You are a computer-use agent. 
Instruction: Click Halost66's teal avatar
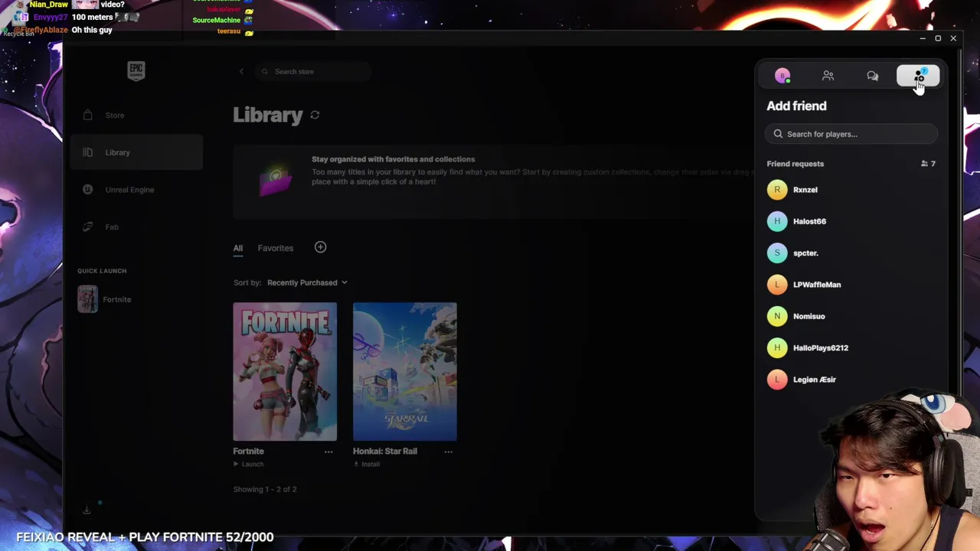777,221
